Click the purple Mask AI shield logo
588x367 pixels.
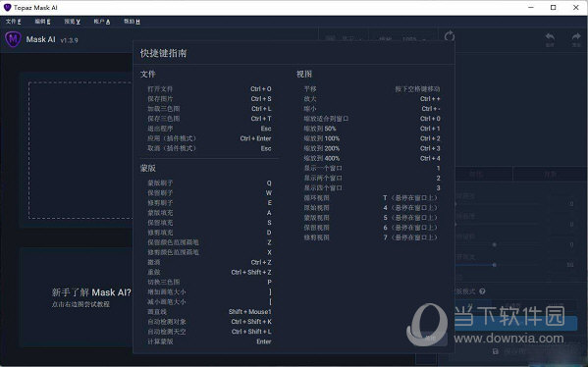pos(13,39)
